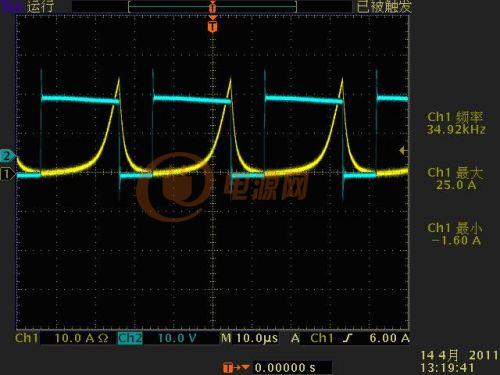
Task: Click the Ch2 10.0 V scale readout
Action: point(177,338)
